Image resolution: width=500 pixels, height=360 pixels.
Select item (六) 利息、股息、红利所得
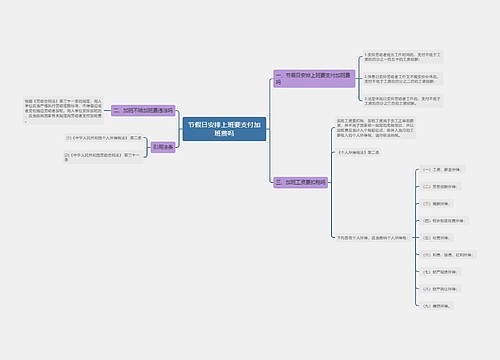pos(448,255)
